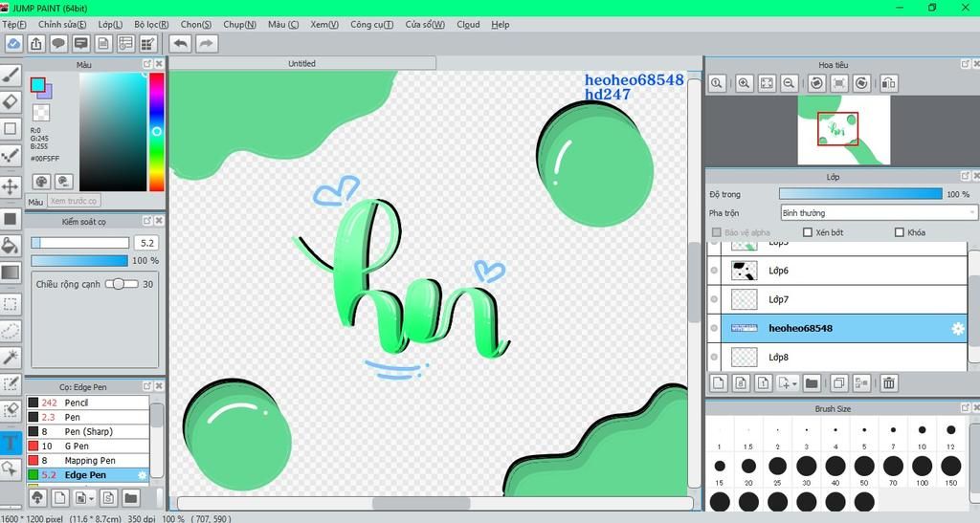Rotate canvas right in Navigator

coord(861,83)
